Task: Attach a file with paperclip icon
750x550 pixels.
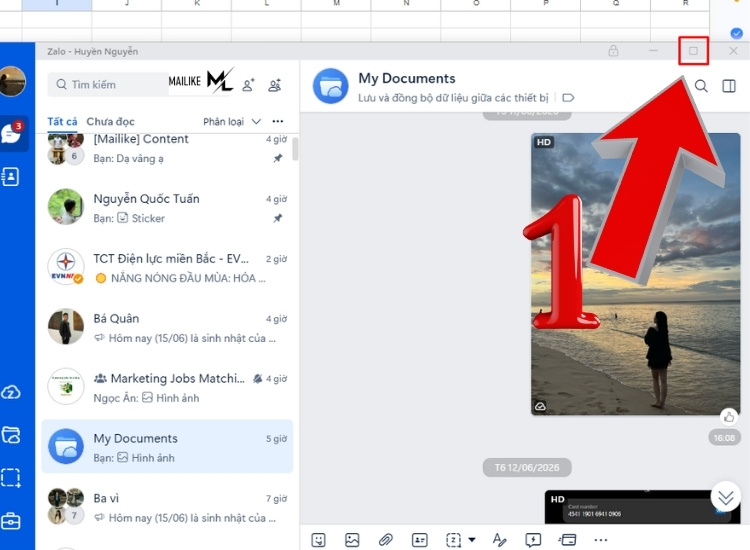Action: (386, 540)
